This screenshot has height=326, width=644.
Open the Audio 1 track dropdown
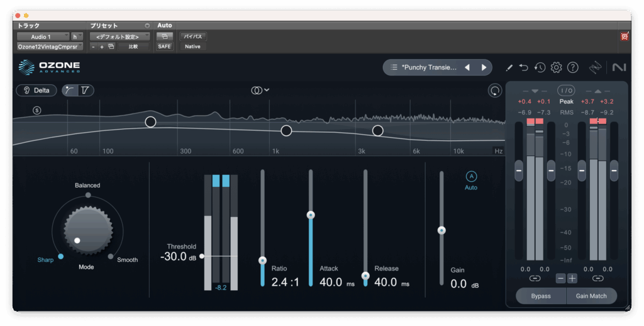[43, 37]
